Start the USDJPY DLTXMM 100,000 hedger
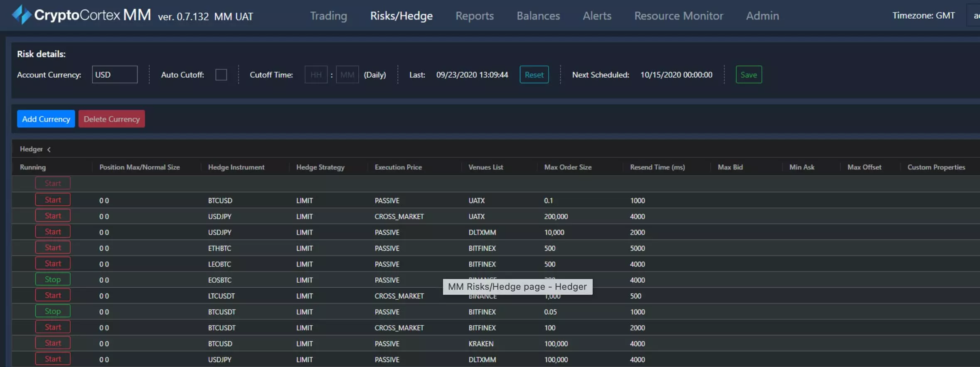 (53, 359)
